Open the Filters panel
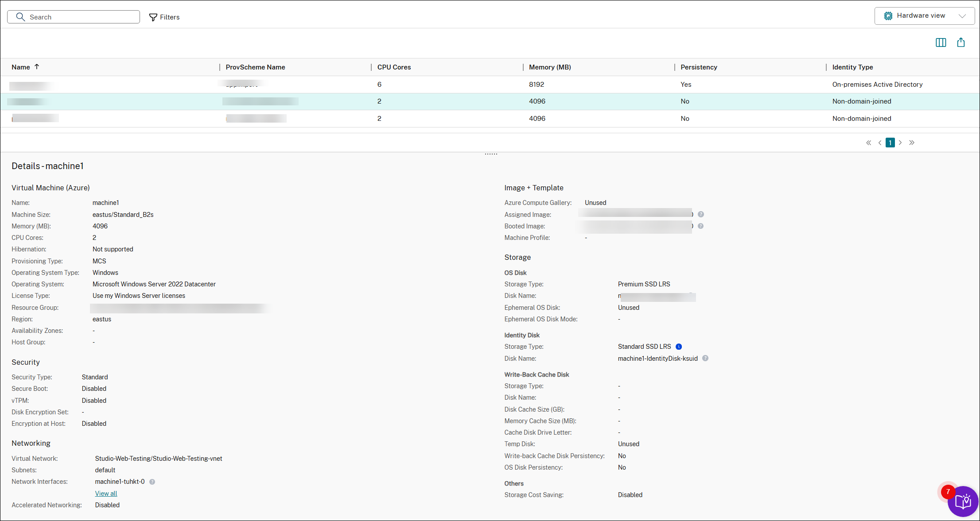The image size is (980, 521). click(164, 17)
